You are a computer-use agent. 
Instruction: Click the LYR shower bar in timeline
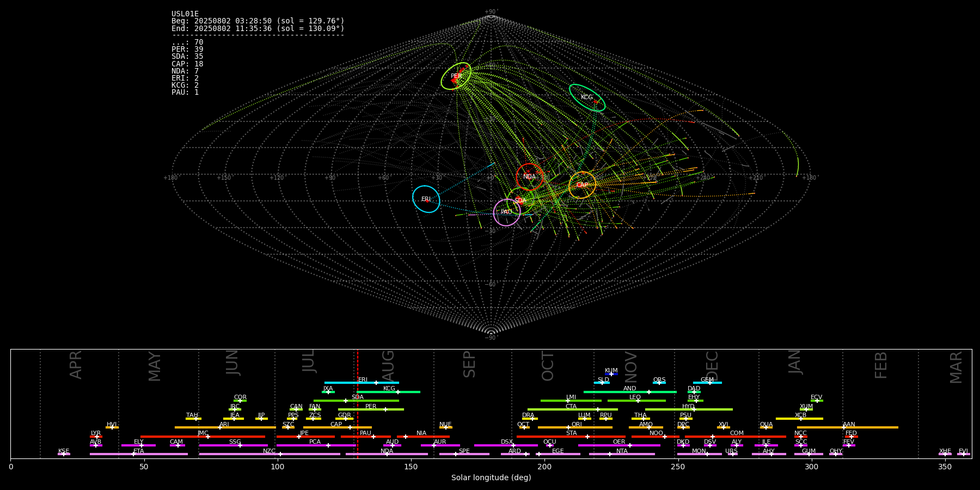point(96,437)
